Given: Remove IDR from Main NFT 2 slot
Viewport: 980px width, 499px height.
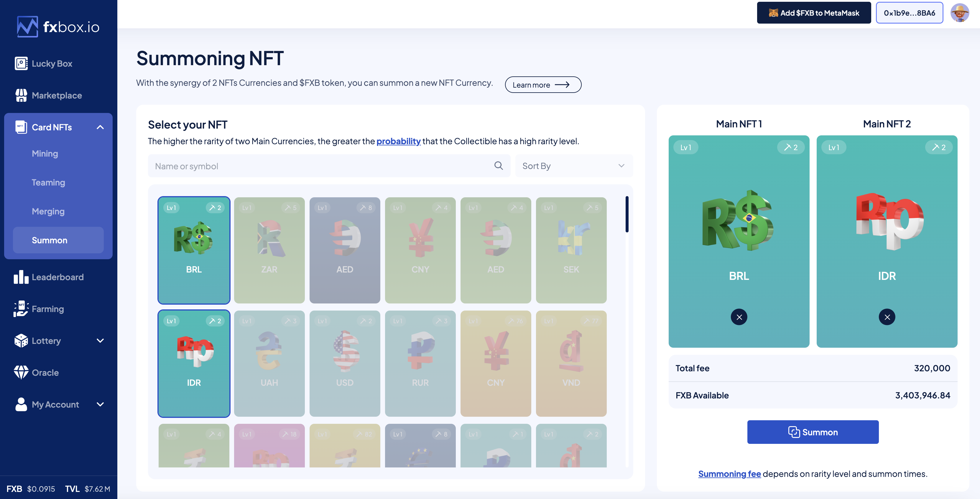Looking at the screenshot, I should click(887, 317).
